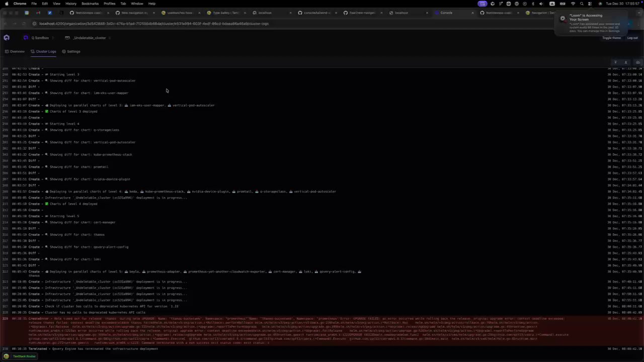
Task: Click the Log out button
Action: [x=632, y=38]
